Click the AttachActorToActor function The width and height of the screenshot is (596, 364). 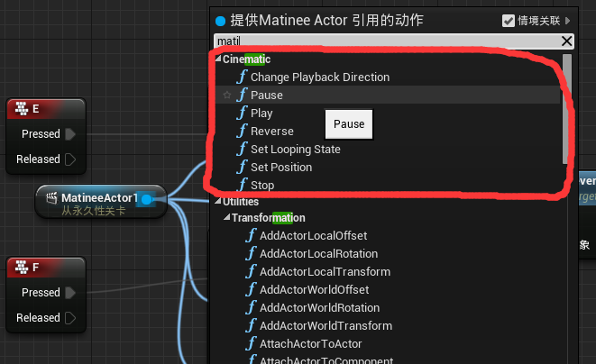[x=310, y=344]
